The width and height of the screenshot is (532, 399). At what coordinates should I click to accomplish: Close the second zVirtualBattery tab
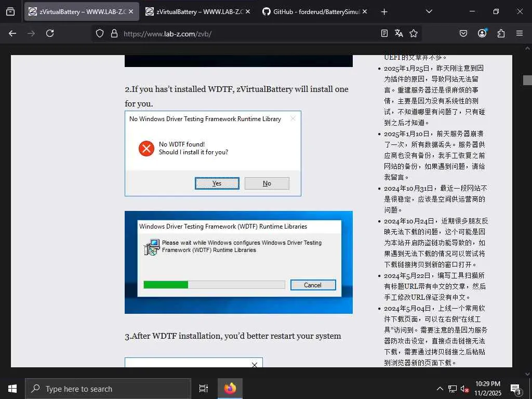tap(248, 11)
